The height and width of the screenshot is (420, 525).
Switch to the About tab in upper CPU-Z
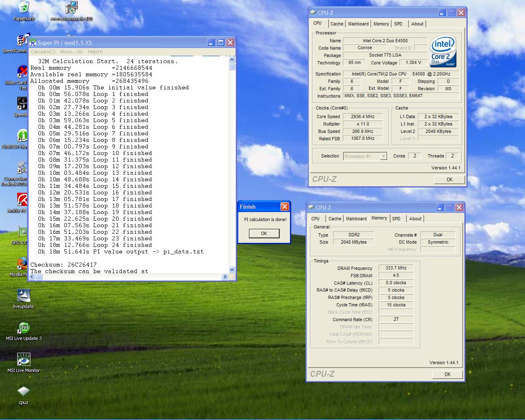click(418, 24)
